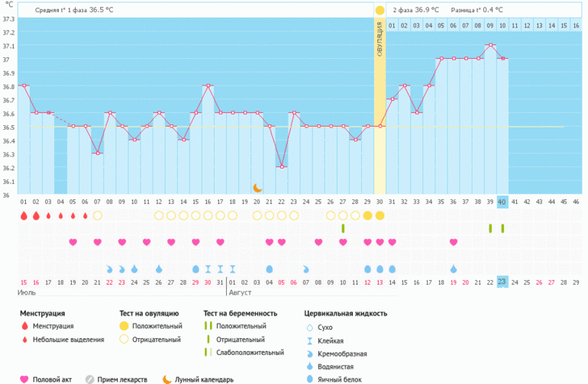Click the Лунный календарь legend label
Screen dimensions: 588x384
(x=204, y=379)
